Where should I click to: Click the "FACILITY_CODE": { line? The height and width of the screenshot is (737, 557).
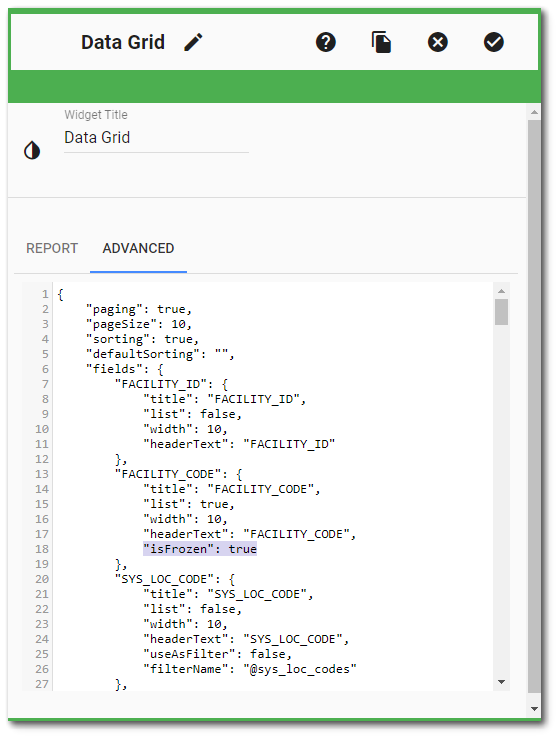pyautogui.click(x=178, y=474)
